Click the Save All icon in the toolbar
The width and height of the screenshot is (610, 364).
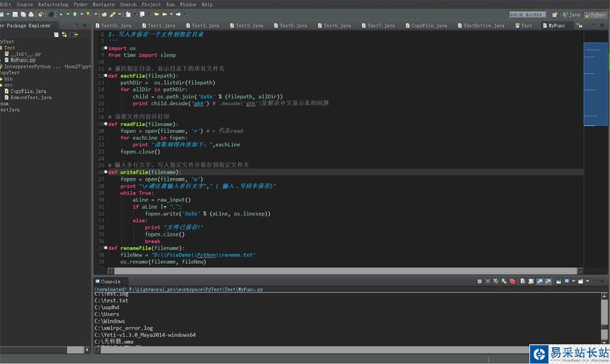(23, 14)
